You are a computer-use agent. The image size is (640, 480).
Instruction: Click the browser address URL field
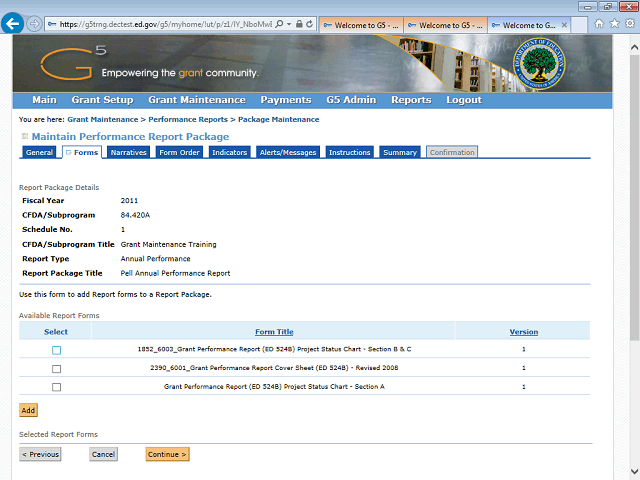(165, 24)
